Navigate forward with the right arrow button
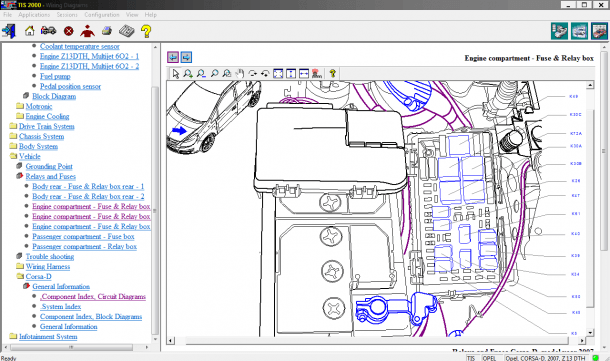Image resolution: width=610 pixels, height=361 pixels. [x=186, y=57]
